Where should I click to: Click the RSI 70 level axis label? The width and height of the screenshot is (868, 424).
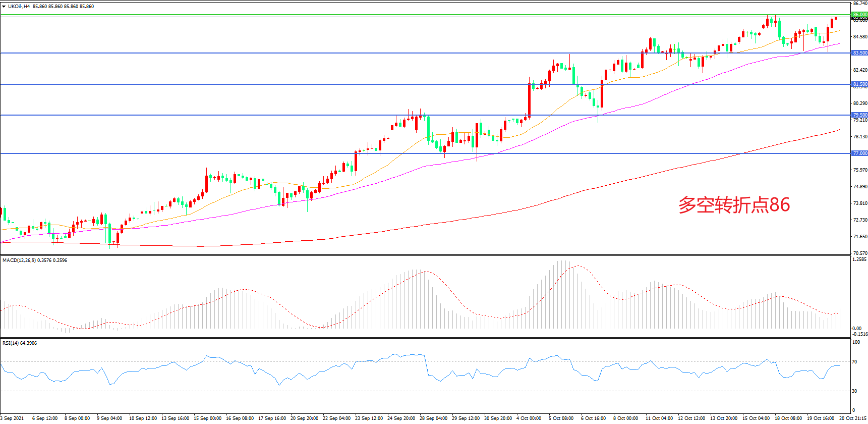[x=854, y=362]
